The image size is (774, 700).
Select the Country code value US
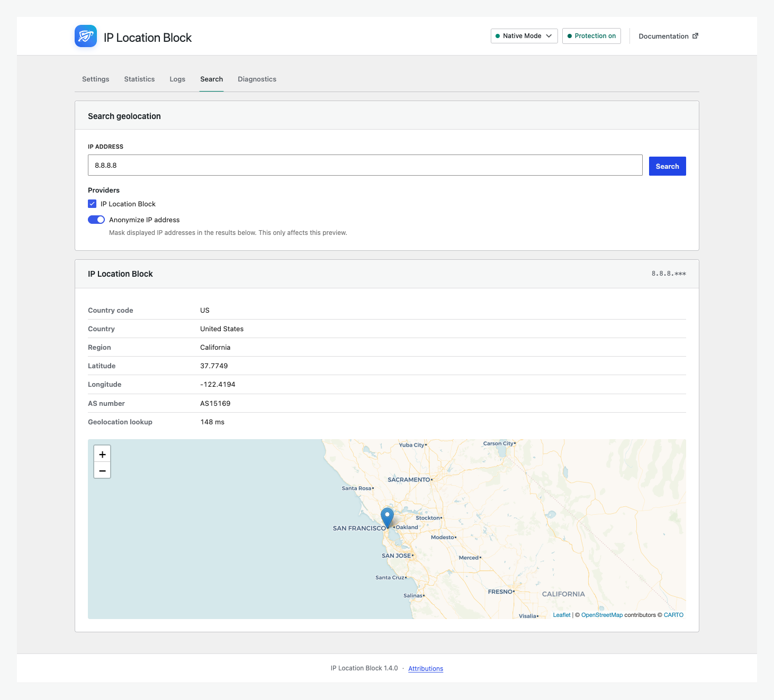click(205, 310)
